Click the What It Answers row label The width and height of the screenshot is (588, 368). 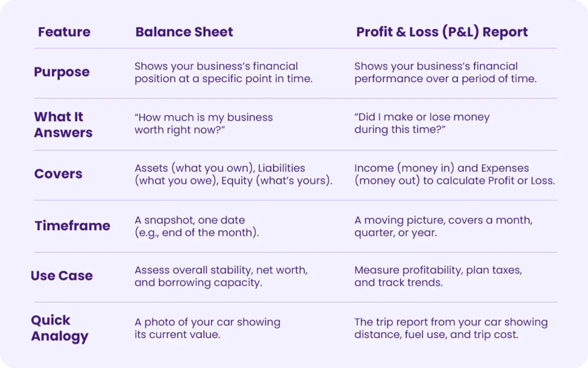click(63, 124)
